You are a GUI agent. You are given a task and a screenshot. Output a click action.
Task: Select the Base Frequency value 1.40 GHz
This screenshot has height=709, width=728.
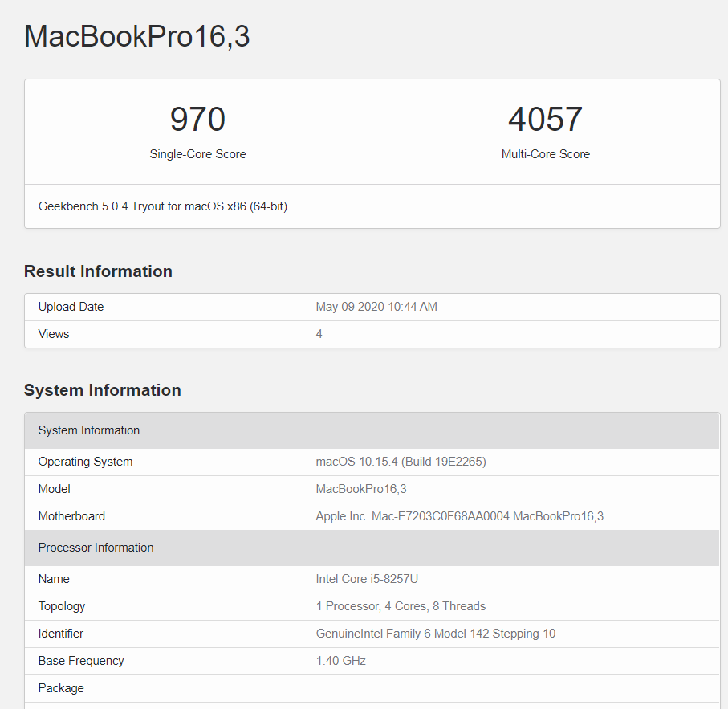coord(341,660)
